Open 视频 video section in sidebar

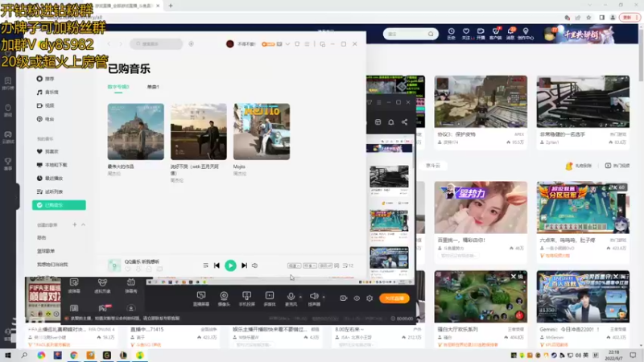46,105
